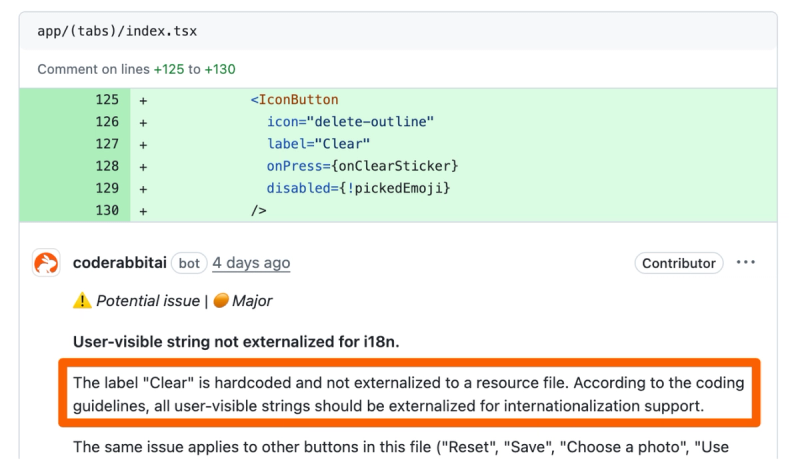800x470 pixels.
Task: Click the bot label next to coderabbitai
Action: pos(189,263)
